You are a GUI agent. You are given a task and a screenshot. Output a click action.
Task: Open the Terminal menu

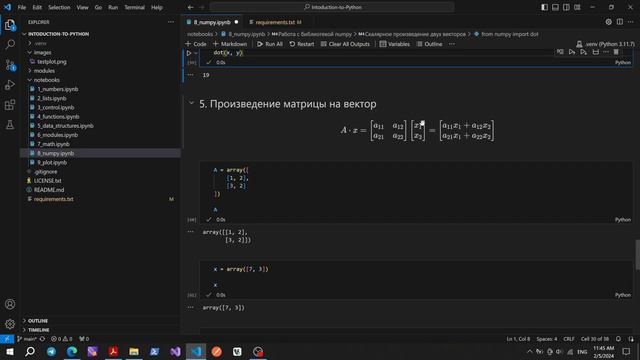(x=134, y=7)
